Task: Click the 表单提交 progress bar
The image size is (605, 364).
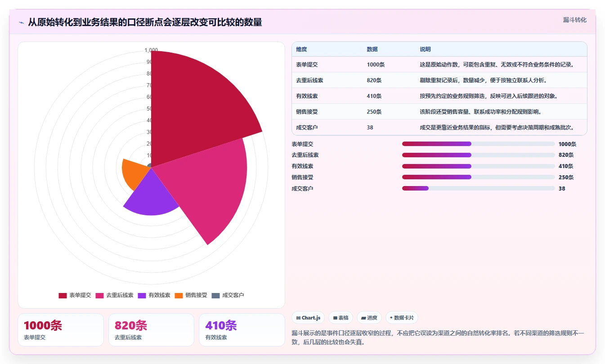Action: point(479,144)
